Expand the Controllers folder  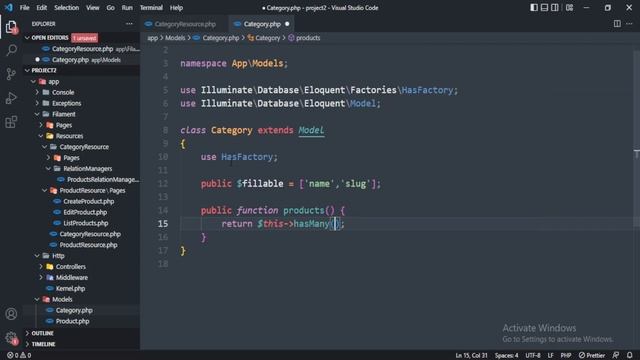click(x=70, y=267)
